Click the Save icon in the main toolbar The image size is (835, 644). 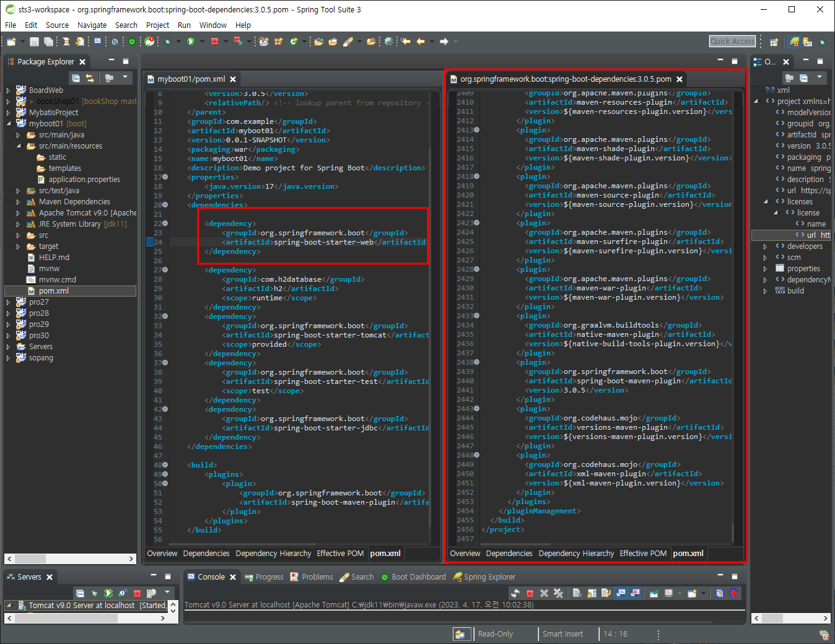coord(34,41)
